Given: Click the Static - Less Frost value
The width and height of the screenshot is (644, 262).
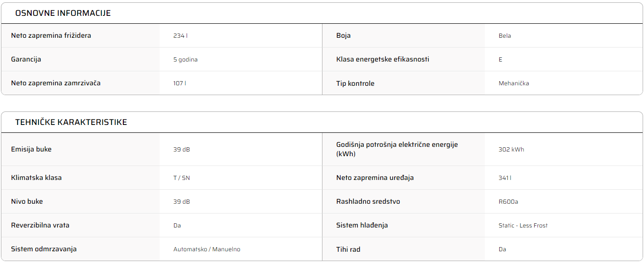Looking at the screenshot, I should (523, 226).
